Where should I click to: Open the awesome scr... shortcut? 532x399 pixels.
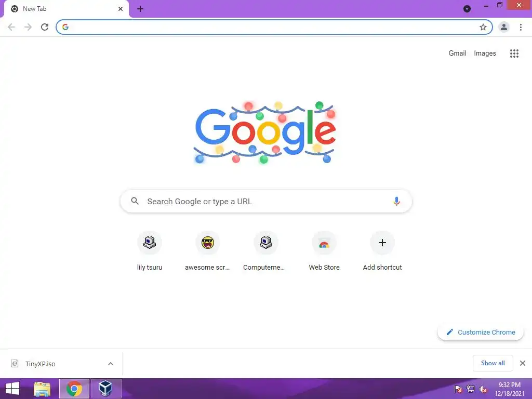tap(207, 251)
